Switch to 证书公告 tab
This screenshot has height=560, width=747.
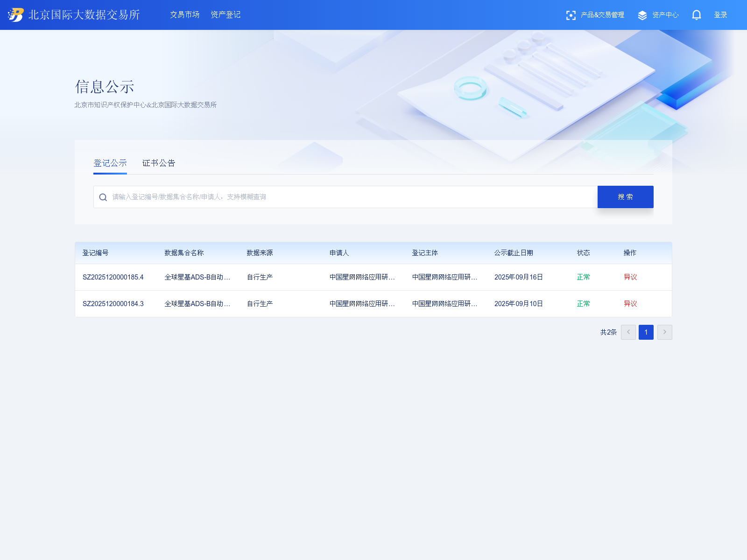[159, 163]
